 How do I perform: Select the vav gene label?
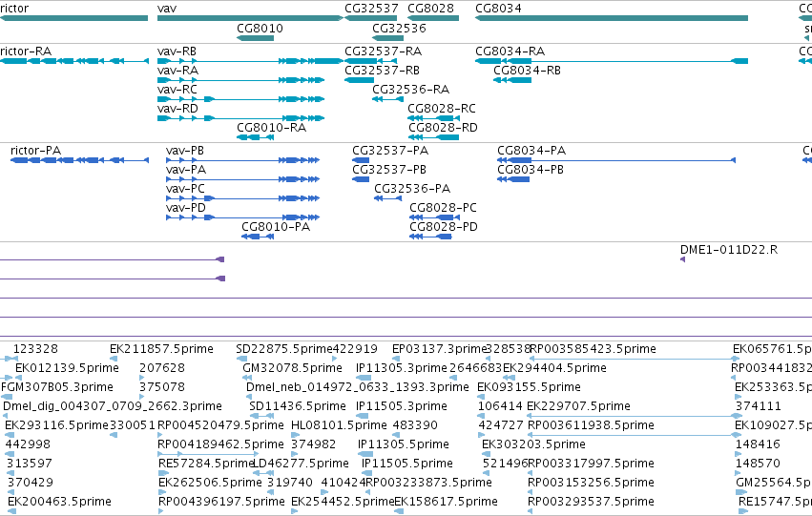point(167,9)
